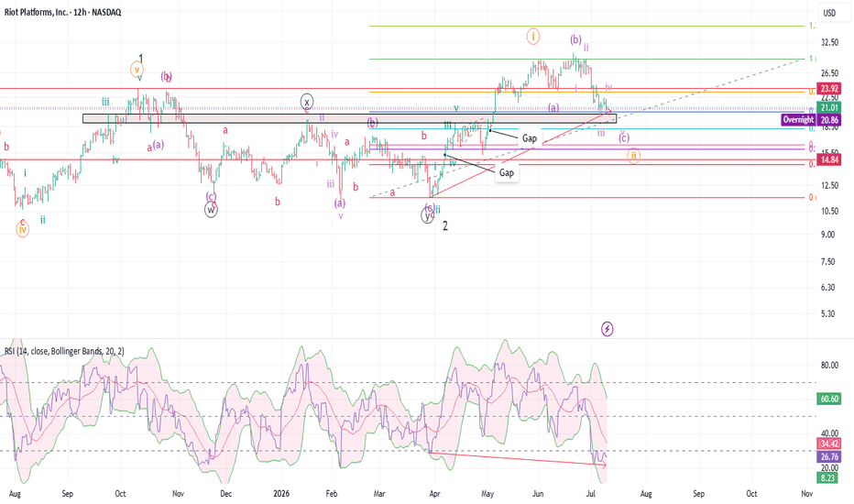854x504 pixels.
Task: Select the black circled "w" wave label
Action: 211,209
